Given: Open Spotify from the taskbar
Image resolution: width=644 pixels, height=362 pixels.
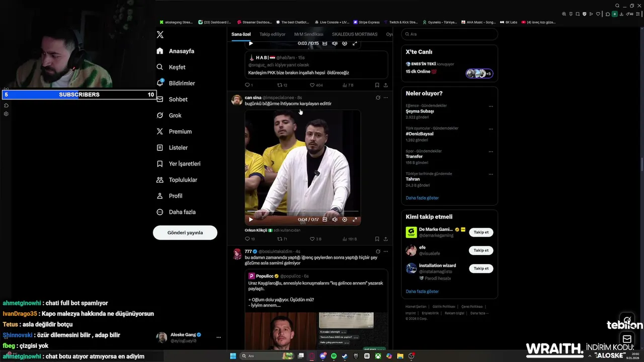Looking at the screenshot, I should (334, 356).
